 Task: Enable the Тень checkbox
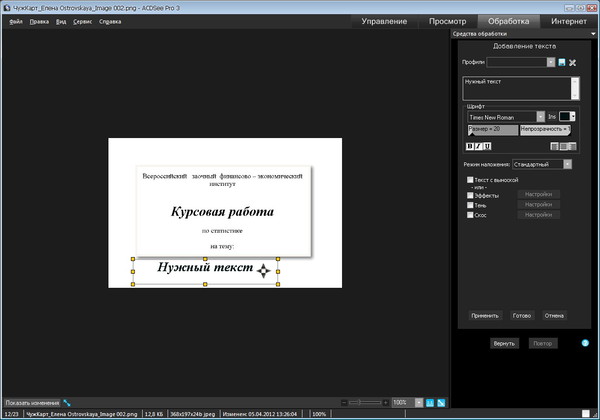click(470, 205)
